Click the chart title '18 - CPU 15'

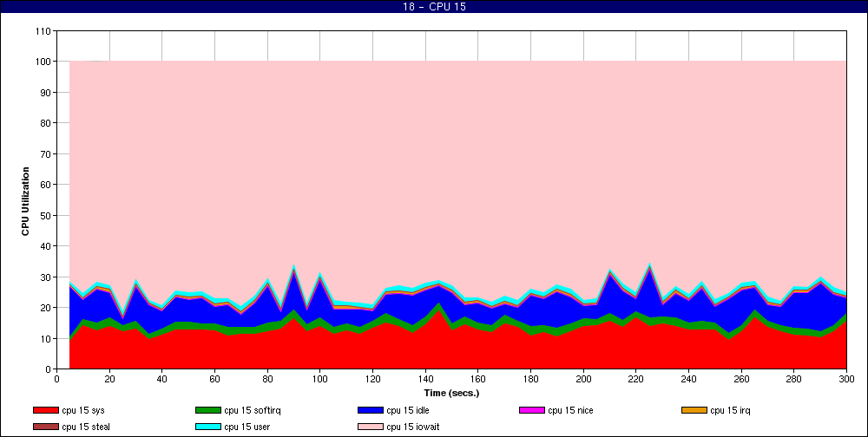[434, 7]
